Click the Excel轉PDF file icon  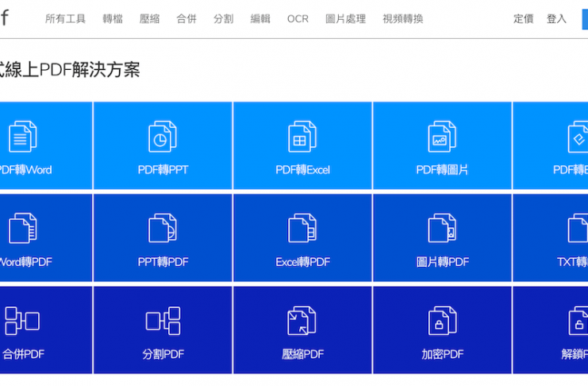[302, 228]
